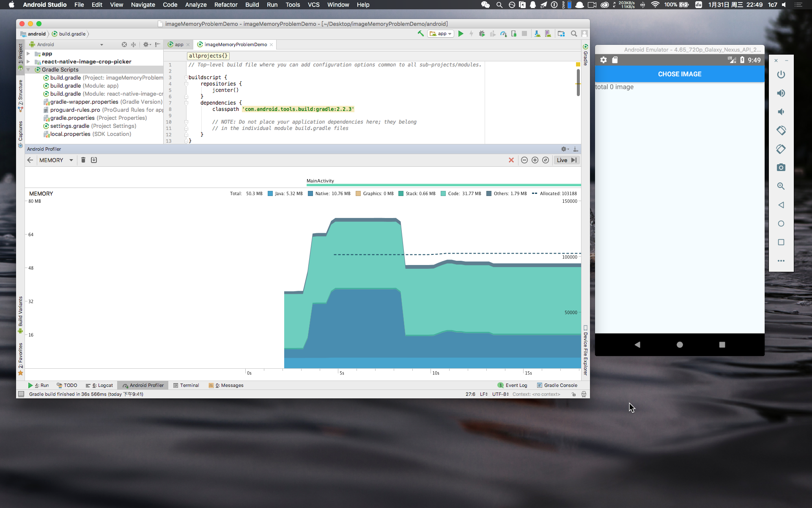The image size is (812, 508).
Task: Open the Analyze menu
Action: click(x=196, y=5)
